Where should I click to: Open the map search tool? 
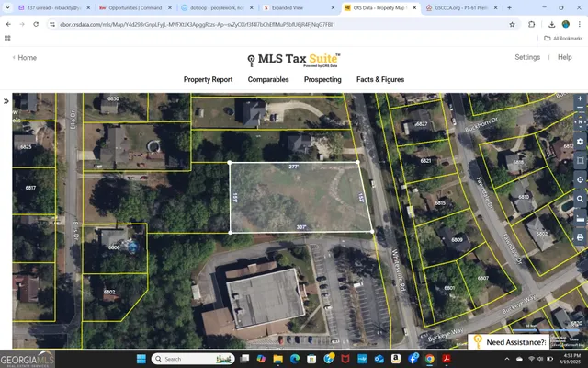[x=580, y=199]
